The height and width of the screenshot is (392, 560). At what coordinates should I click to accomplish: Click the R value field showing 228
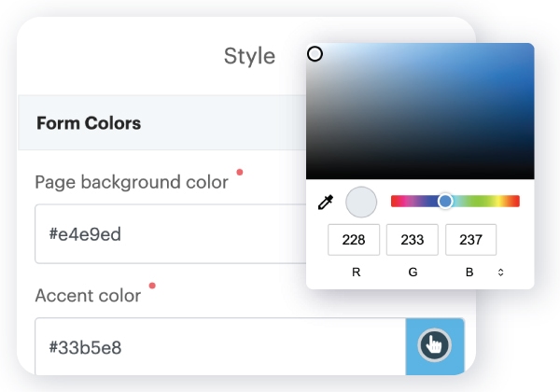click(x=354, y=240)
